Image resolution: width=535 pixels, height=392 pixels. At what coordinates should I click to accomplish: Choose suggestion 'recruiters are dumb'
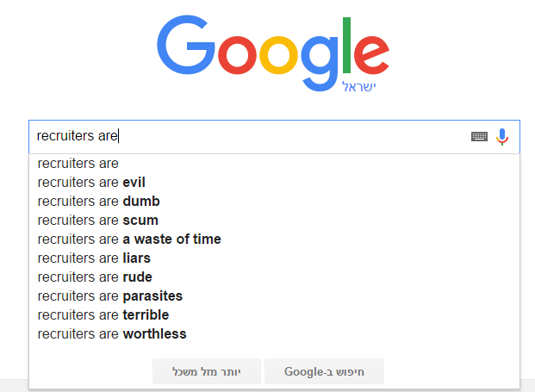[x=98, y=201]
